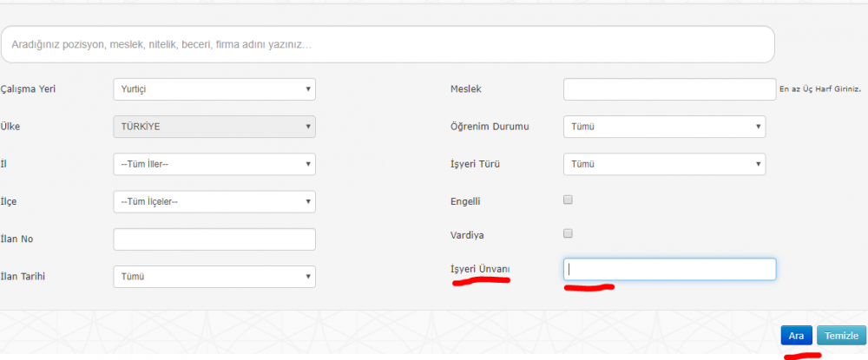Click the İlan Tarihi label
This screenshot has height=360, width=868.
pyautogui.click(x=23, y=277)
